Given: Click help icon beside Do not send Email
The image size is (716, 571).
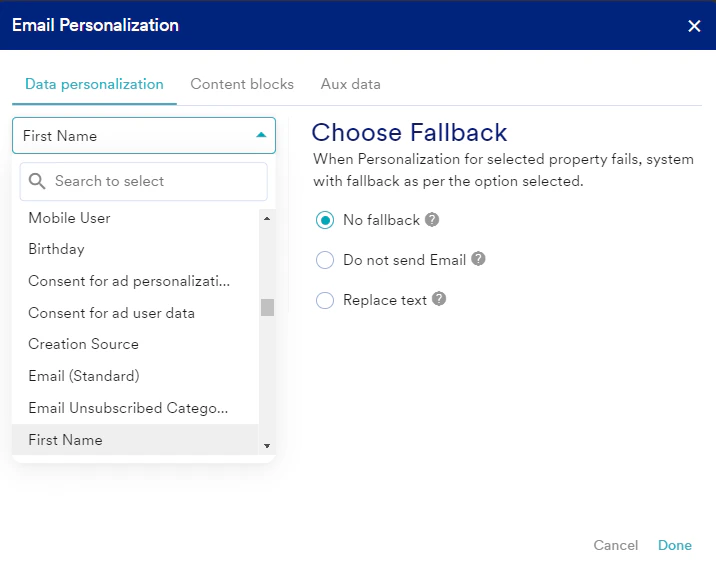Looking at the screenshot, I should (478, 259).
